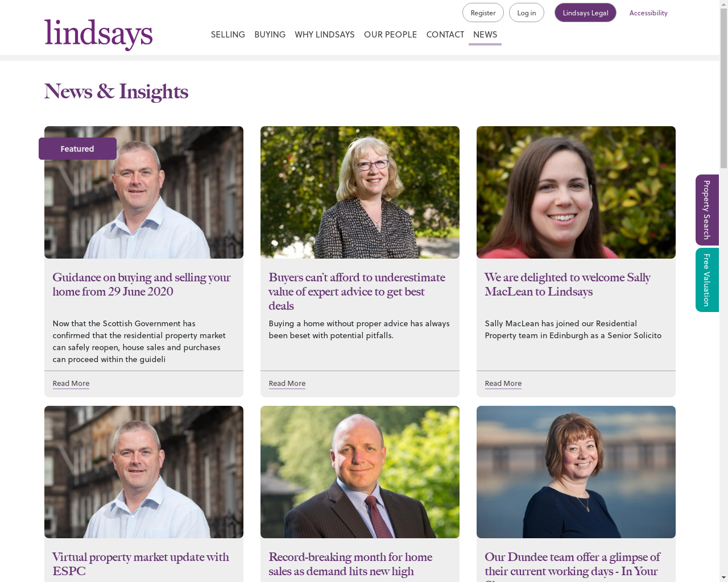The image size is (728, 582).
Task: Open the Property Search side tab
Action: (x=707, y=210)
